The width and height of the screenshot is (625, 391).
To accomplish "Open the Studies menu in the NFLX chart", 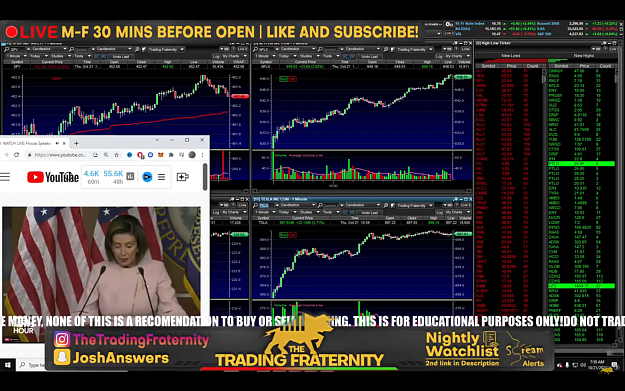I will click(309, 56).
